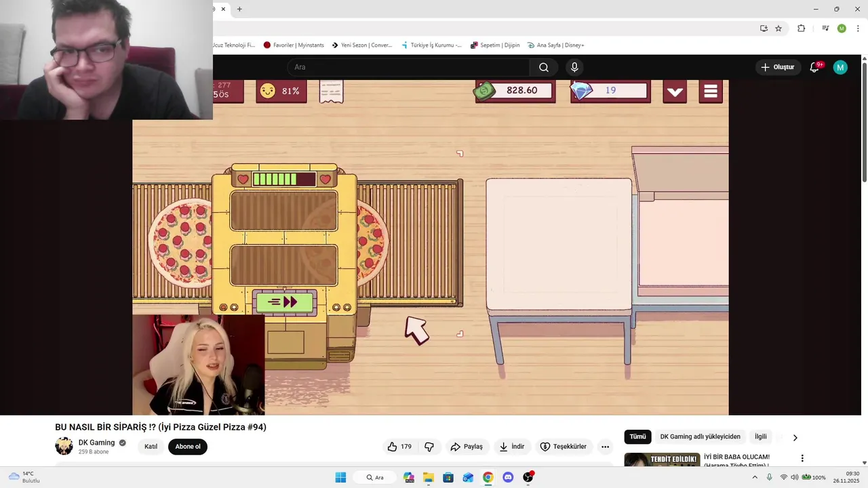Open YouTube notifications bell
Screen dimensions: 868x488
click(x=815, y=67)
